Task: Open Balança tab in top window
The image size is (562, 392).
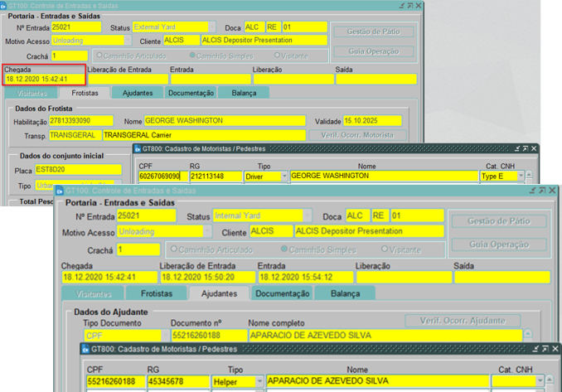Action: click(x=244, y=93)
